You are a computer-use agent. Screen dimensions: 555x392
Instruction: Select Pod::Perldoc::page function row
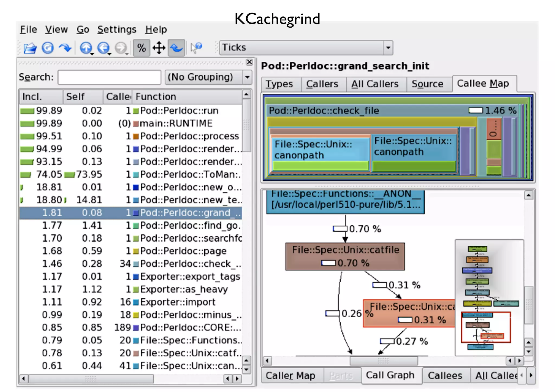coord(183,251)
